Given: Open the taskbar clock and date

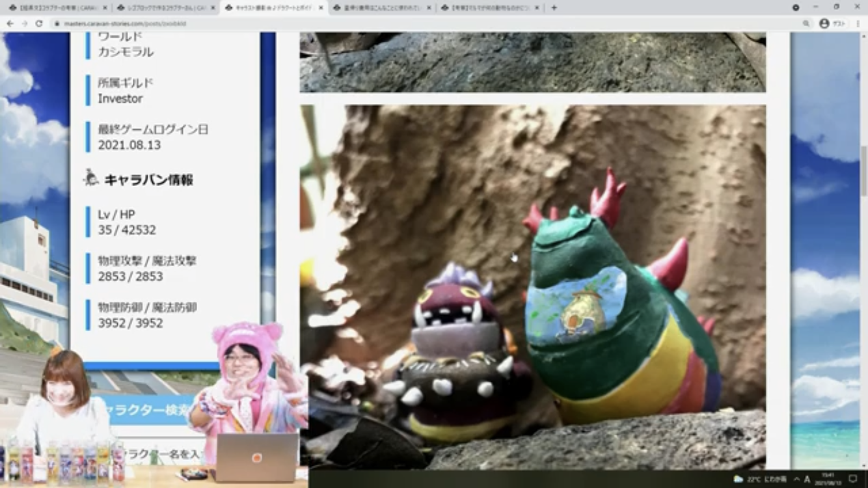Looking at the screenshot, I should click(x=829, y=479).
